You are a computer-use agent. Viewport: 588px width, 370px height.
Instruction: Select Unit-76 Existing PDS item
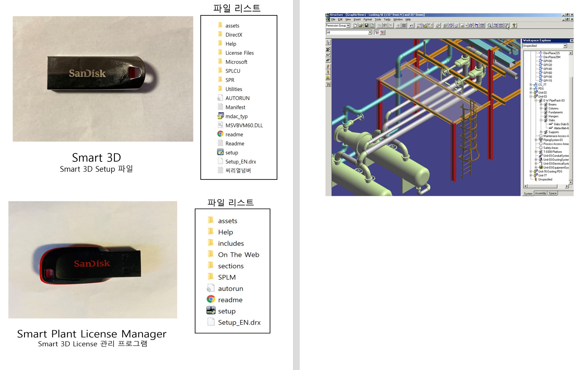point(550,172)
